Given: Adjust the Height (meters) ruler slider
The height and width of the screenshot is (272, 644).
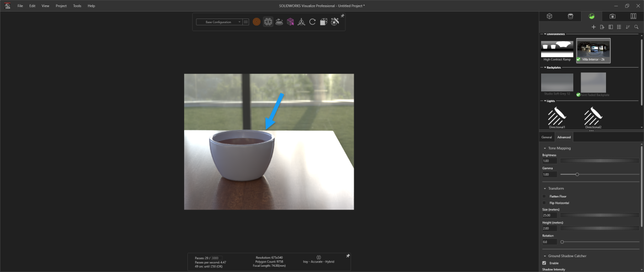Looking at the screenshot, I should 600,228.
